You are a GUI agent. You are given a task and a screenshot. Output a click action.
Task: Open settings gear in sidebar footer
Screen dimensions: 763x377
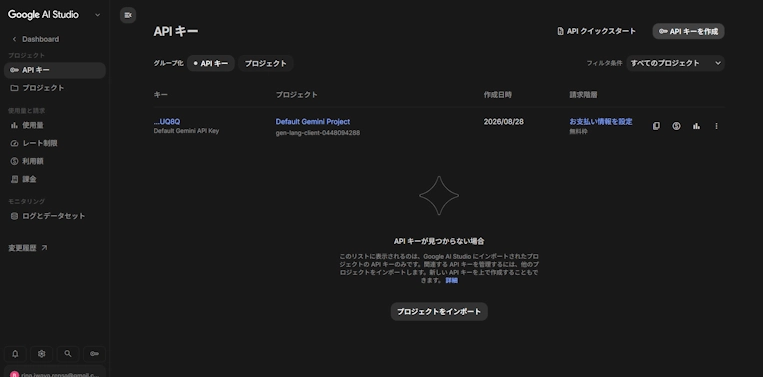pyautogui.click(x=41, y=354)
